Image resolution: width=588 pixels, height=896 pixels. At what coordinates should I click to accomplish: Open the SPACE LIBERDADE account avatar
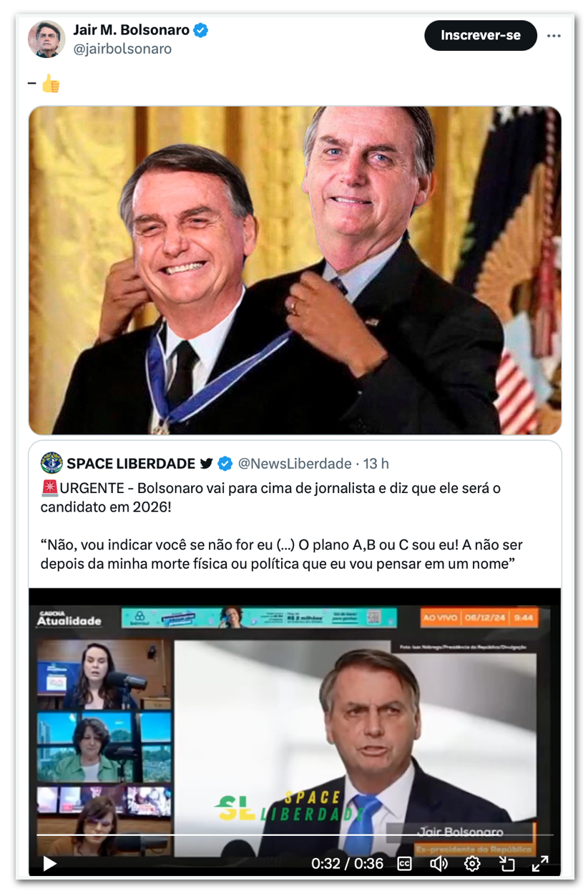52,463
